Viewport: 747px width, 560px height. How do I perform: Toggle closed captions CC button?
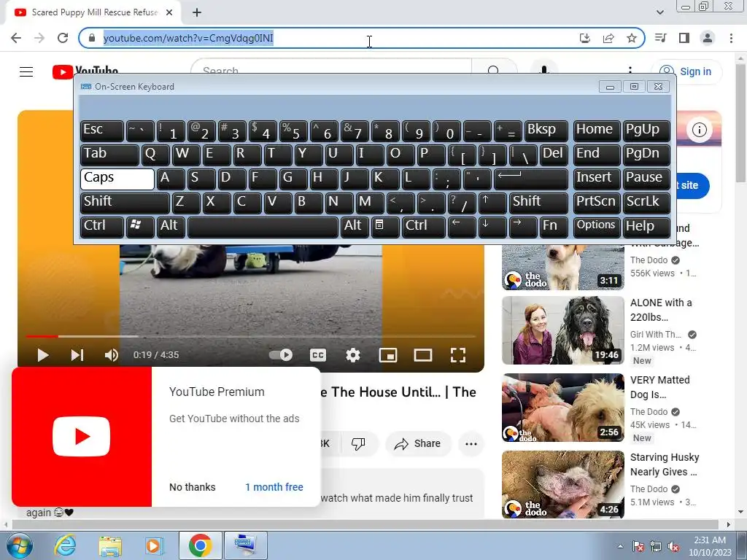point(318,355)
